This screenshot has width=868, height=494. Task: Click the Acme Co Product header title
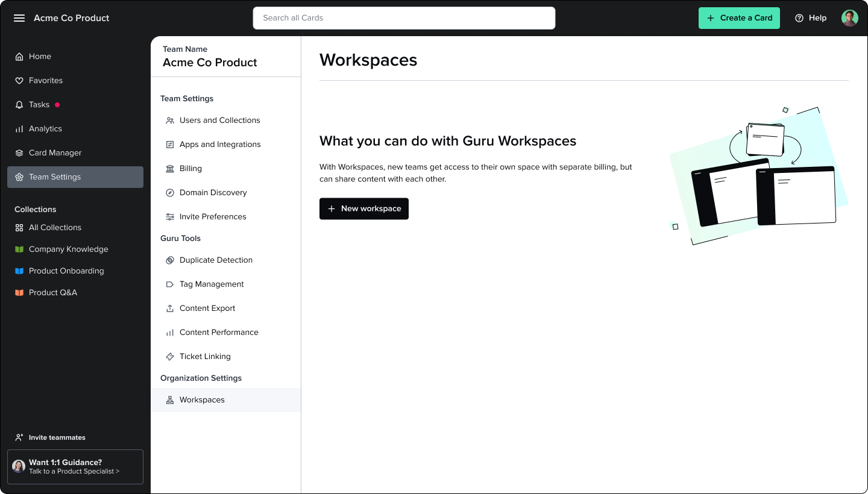(x=72, y=18)
